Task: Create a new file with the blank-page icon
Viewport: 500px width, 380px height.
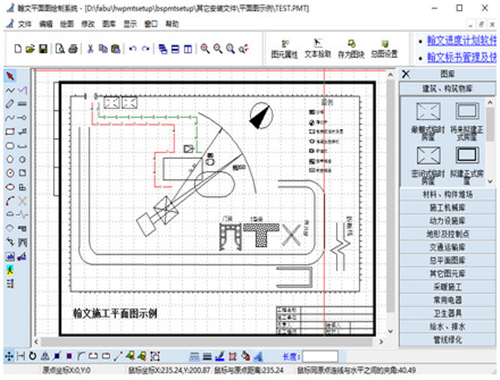Action: [18, 49]
